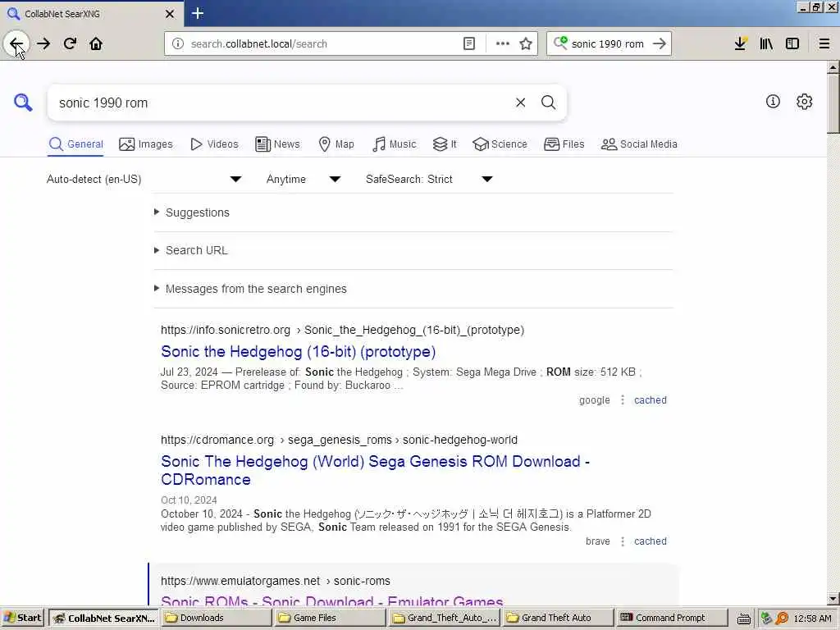Screen dimensions: 840x630
Task: Submit browser search box with the arrow
Action: 660,43
